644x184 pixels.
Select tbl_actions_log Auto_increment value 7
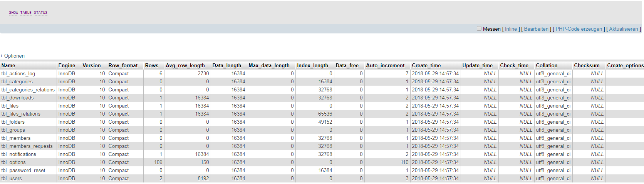click(x=407, y=73)
